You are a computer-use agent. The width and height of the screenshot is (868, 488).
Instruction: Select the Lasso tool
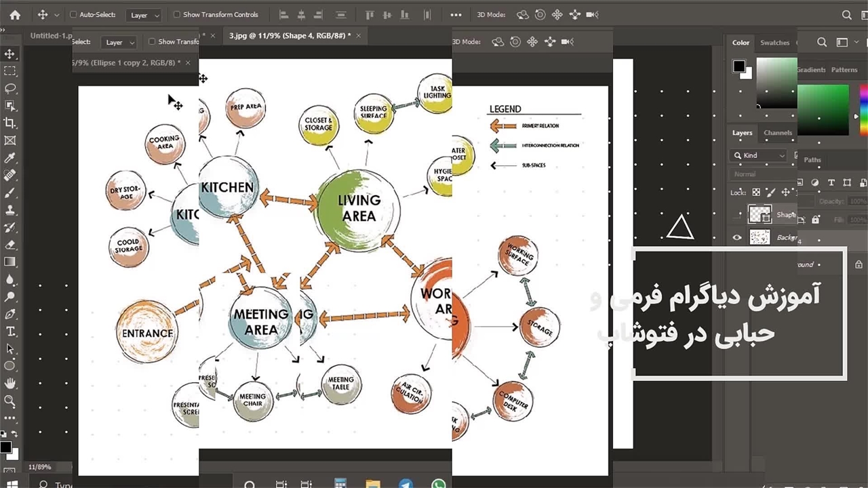(x=10, y=89)
